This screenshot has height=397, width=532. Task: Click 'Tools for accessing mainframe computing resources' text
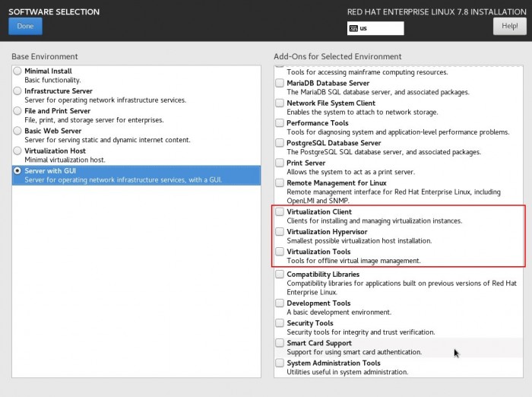click(367, 72)
